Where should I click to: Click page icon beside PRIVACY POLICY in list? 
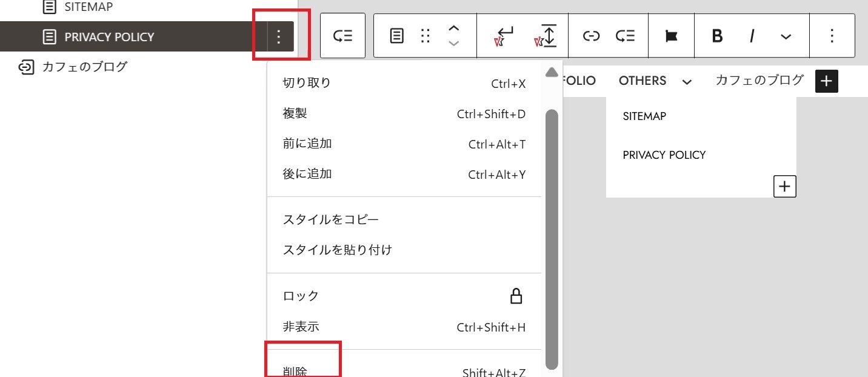(49, 37)
